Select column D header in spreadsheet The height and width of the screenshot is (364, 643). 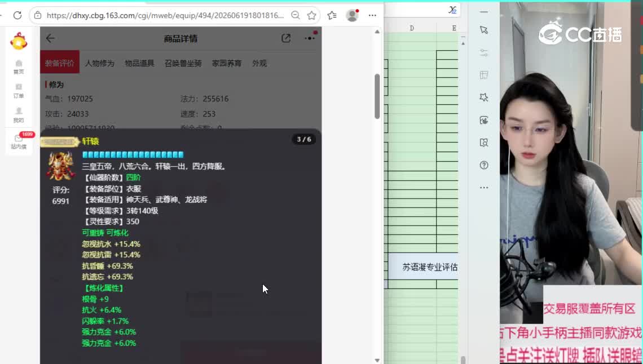tap(412, 28)
